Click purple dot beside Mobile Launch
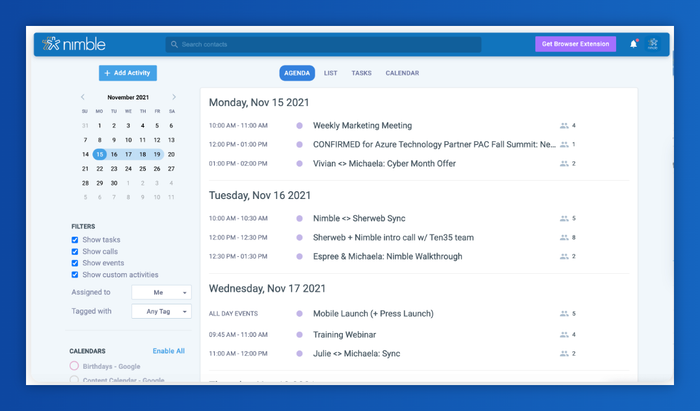 click(x=300, y=314)
